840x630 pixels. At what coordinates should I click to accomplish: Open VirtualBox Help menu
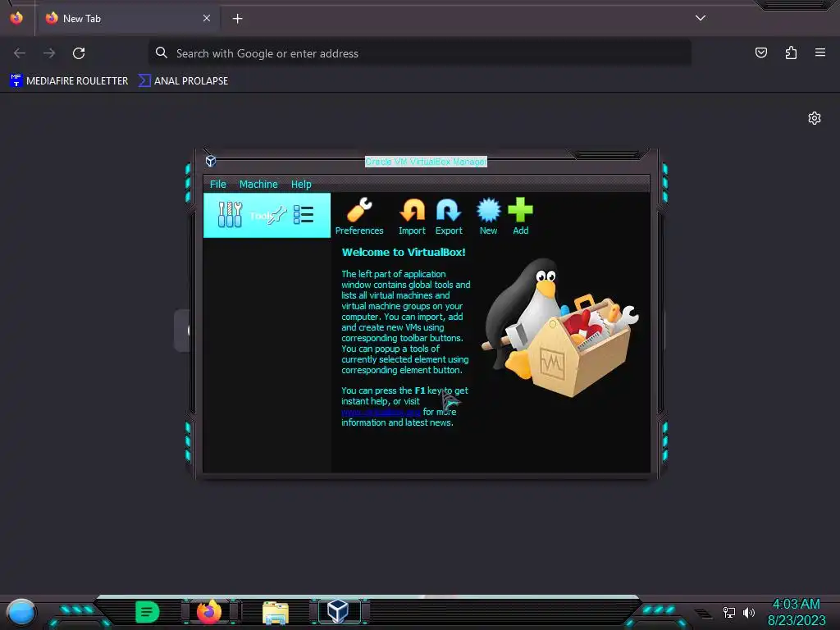coord(301,185)
